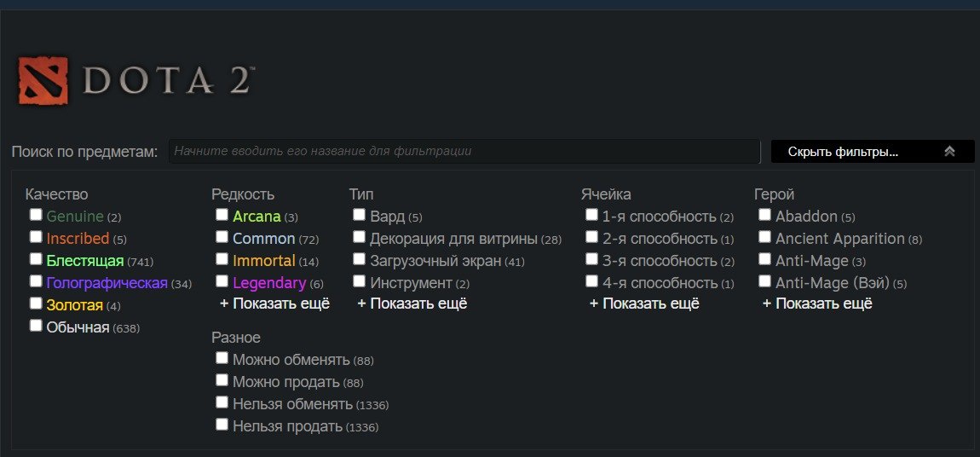Collapse filters with the double chevron icon
The width and height of the screenshot is (980, 457).
pos(949,151)
